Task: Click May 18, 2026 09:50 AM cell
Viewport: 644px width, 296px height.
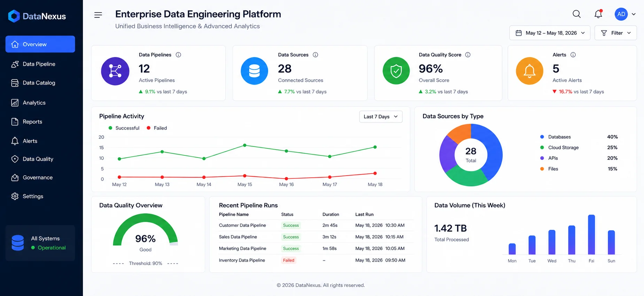Action: click(x=380, y=260)
